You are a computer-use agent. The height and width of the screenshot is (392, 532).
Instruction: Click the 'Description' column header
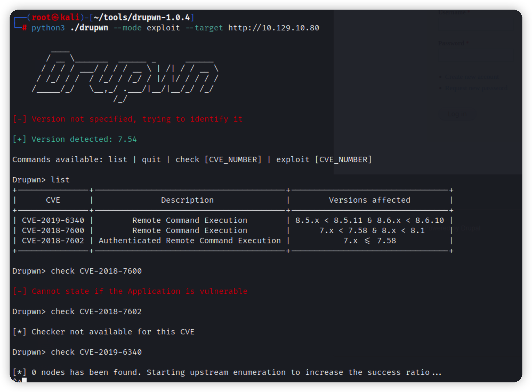(187, 200)
